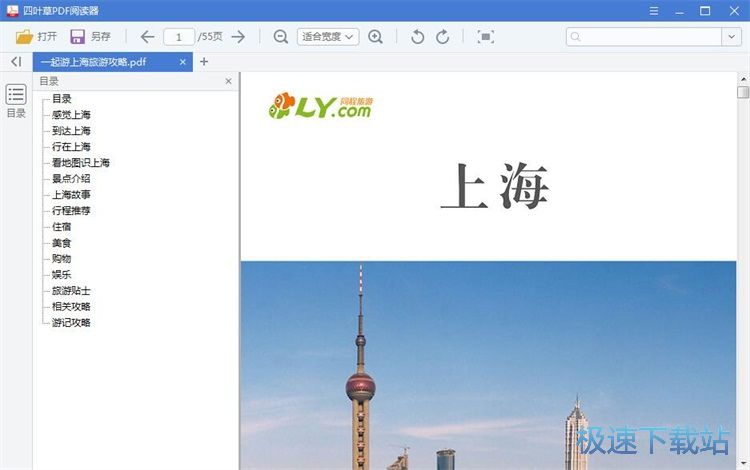The image size is (750, 470).
Task: Open search options dropdown arrow
Action: click(731, 37)
